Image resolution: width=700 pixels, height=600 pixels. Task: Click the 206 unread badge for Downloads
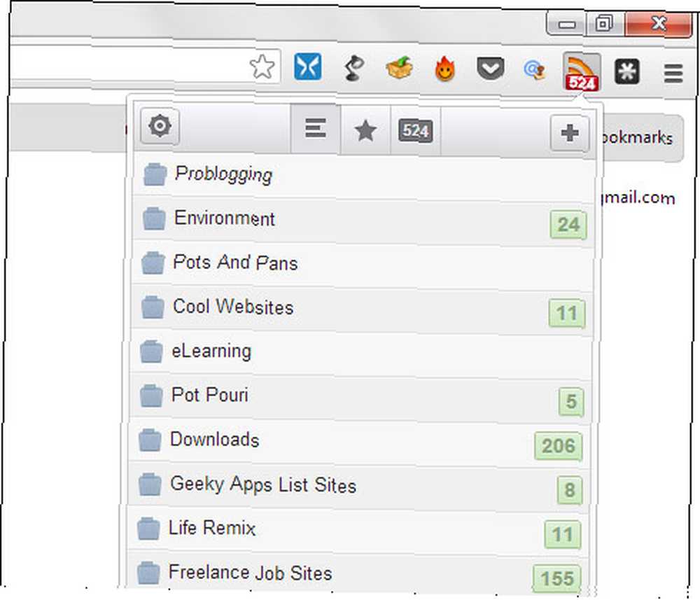click(559, 446)
